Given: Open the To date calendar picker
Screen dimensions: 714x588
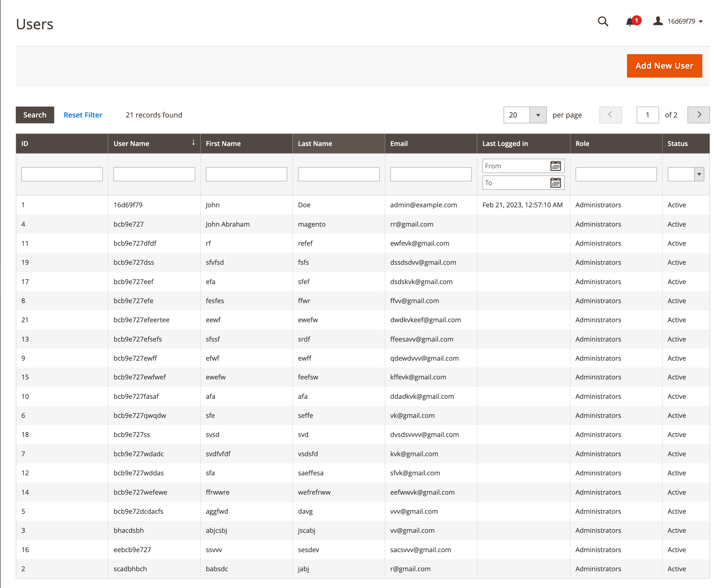Looking at the screenshot, I should coord(555,183).
